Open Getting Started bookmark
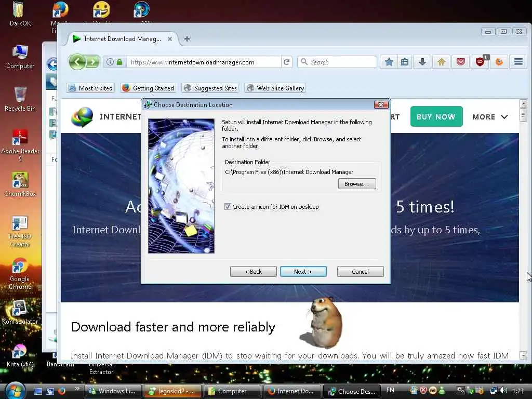The image size is (532, 399). coord(148,88)
